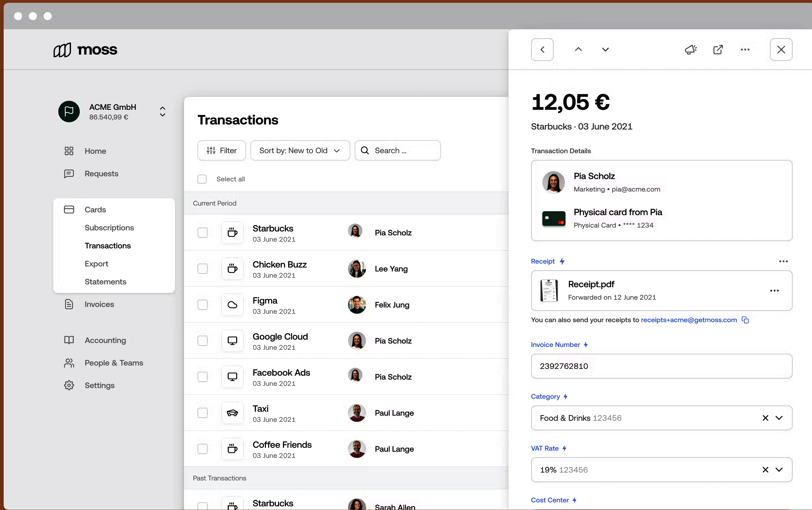The width and height of the screenshot is (812, 510).
Task: Check the Select all checkbox
Action: pyautogui.click(x=202, y=179)
